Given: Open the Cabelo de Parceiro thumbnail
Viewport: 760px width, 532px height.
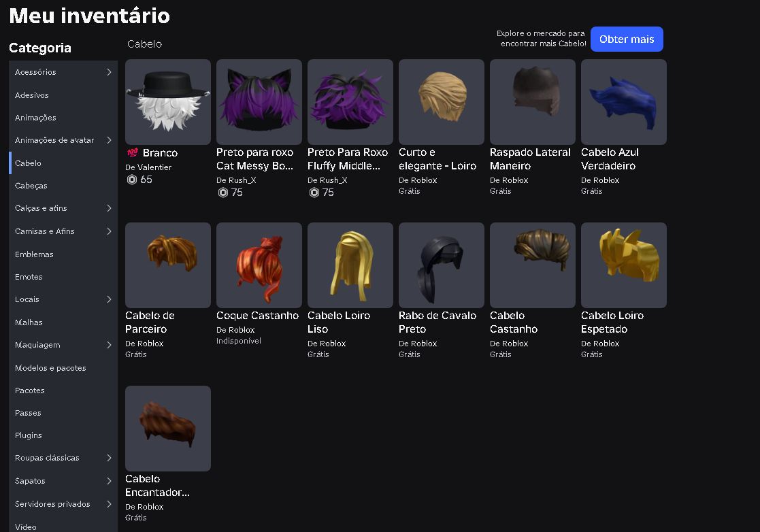Looking at the screenshot, I should pos(167,265).
